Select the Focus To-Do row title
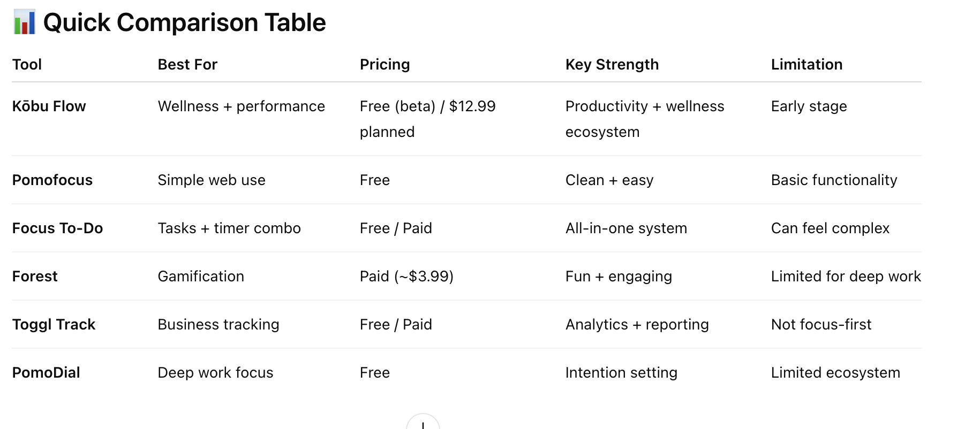 pyautogui.click(x=57, y=228)
